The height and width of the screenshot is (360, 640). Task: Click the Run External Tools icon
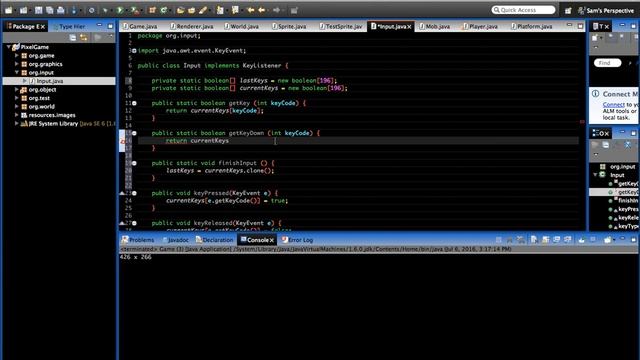(x=135, y=10)
